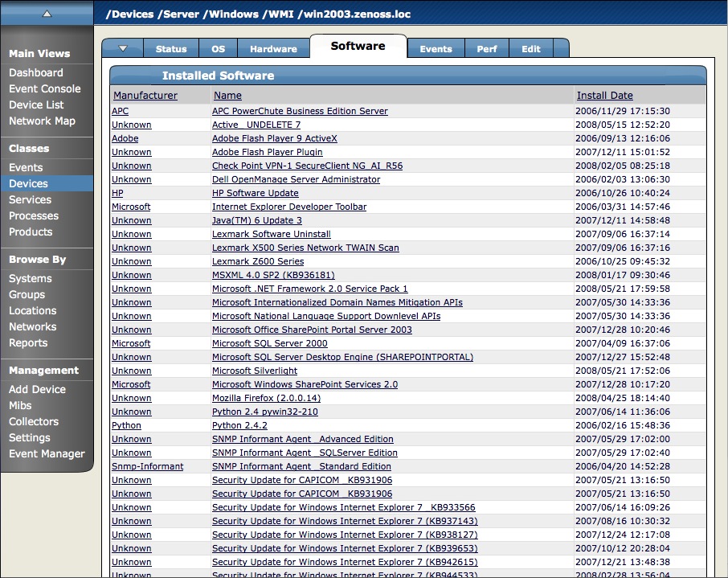Switch to the OS tab
The width and height of the screenshot is (728, 578).
pyautogui.click(x=219, y=49)
